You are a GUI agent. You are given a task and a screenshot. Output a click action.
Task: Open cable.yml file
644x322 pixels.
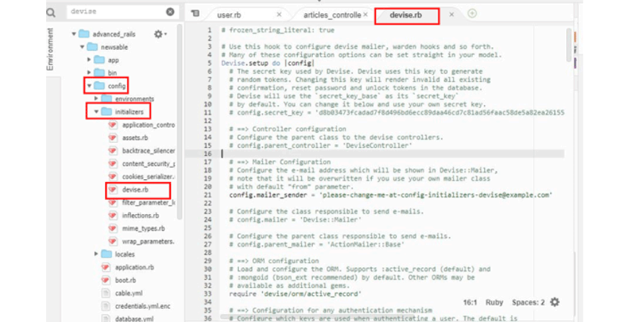tap(128, 293)
